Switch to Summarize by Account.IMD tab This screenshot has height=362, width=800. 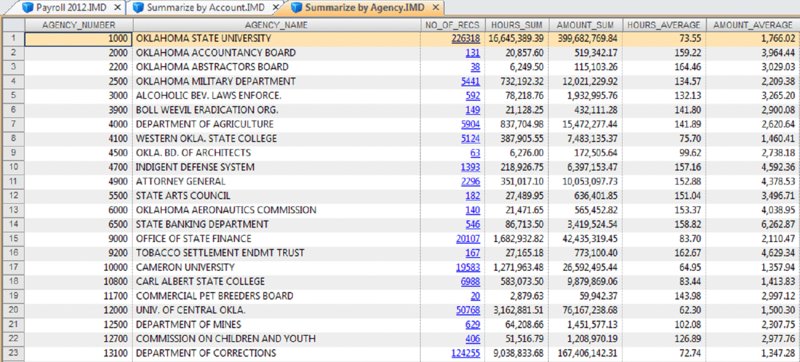[x=206, y=8]
